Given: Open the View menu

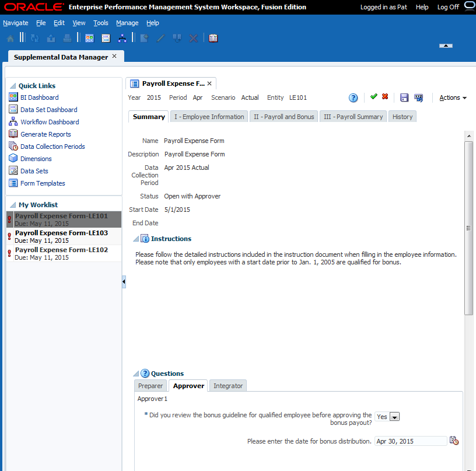Looking at the screenshot, I should tap(79, 23).
